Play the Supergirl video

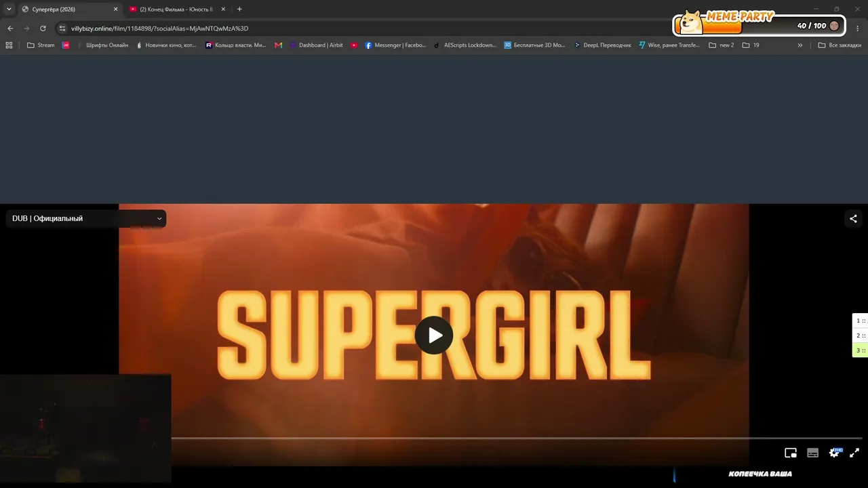coord(434,335)
